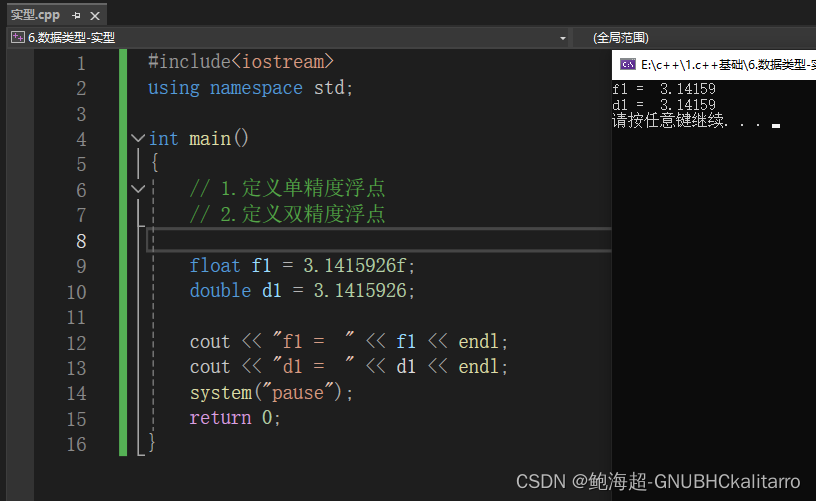The width and height of the screenshot is (816, 501).
Task: Click the float f1 declaration line
Action: [x=302, y=266]
